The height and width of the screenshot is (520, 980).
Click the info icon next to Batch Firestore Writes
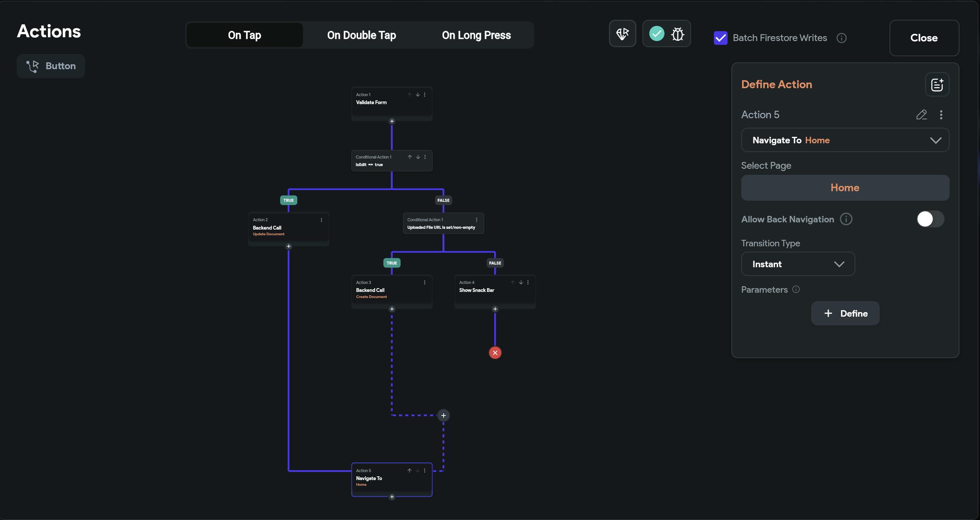pyautogui.click(x=841, y=38)
